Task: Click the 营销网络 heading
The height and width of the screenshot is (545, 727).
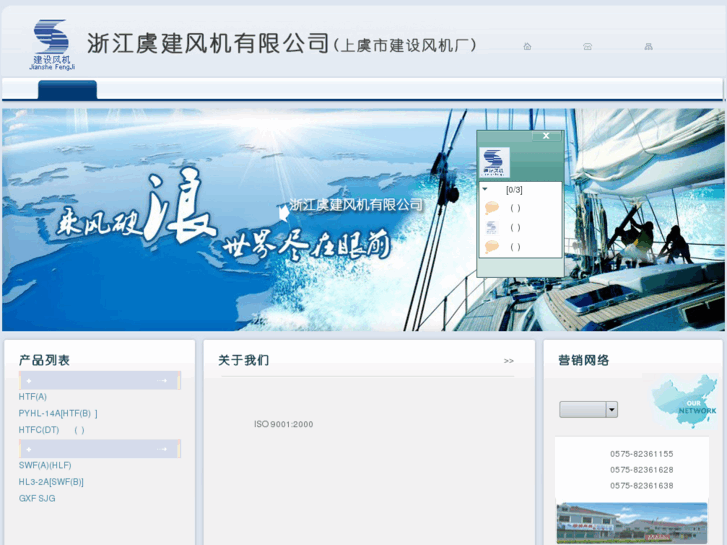Action: coord(584,360)
